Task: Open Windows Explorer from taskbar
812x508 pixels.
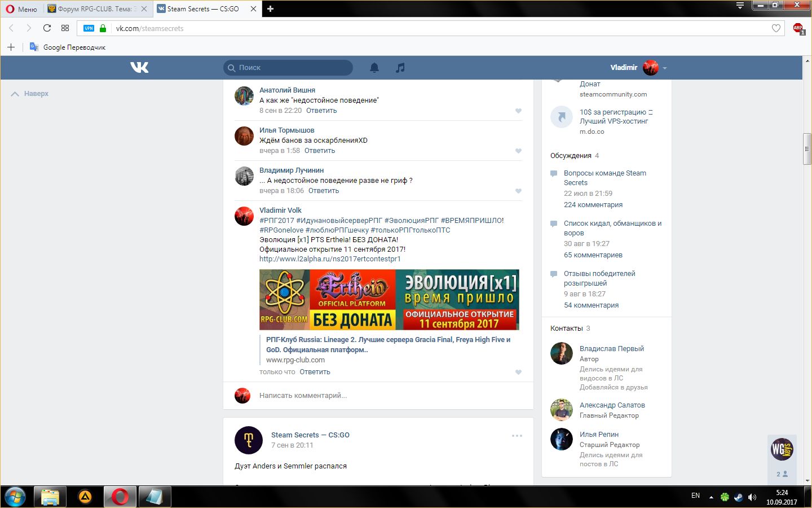Action: (x=50, y=497)
